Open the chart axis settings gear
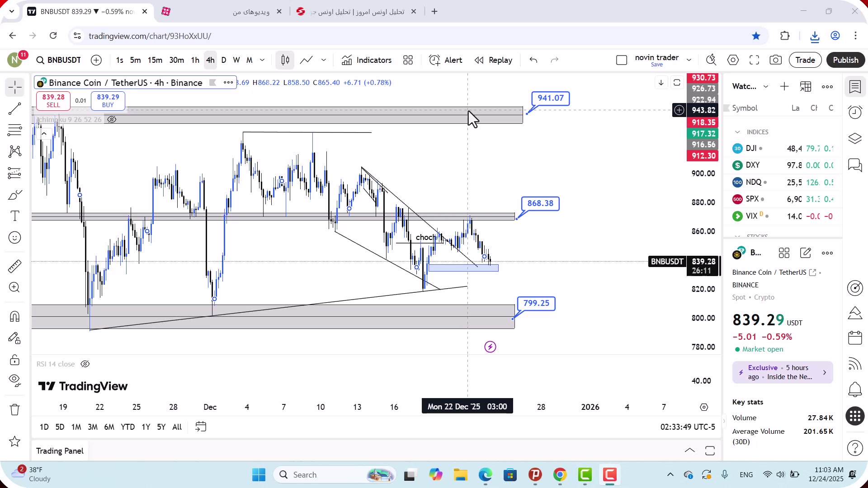 pos(704,407)
